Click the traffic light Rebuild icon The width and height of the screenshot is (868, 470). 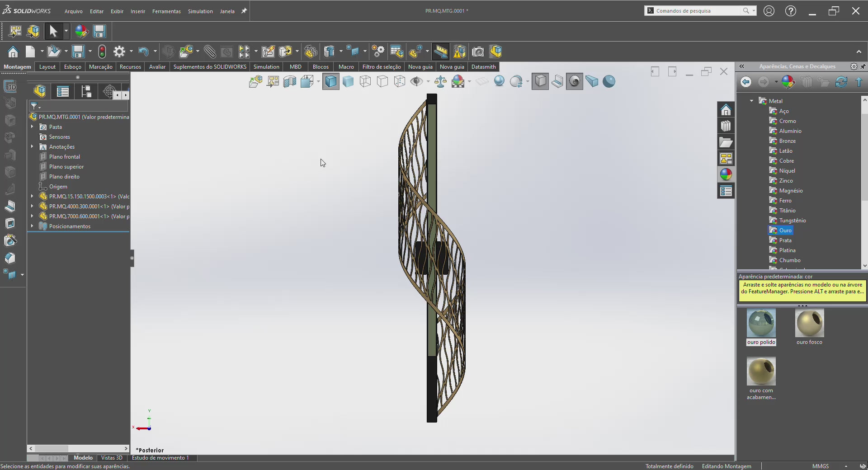(x=102, y=52)
